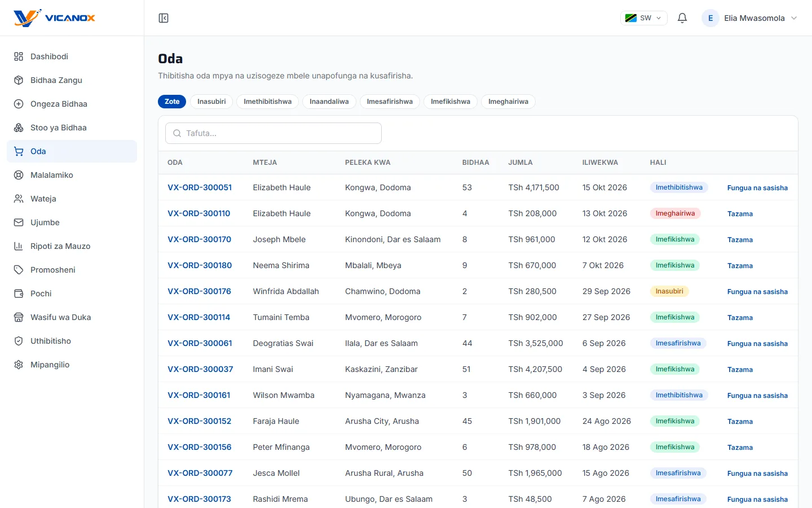Open notifications bell
The width and height of the screenshot is (812, 508).
pos(682,18)
